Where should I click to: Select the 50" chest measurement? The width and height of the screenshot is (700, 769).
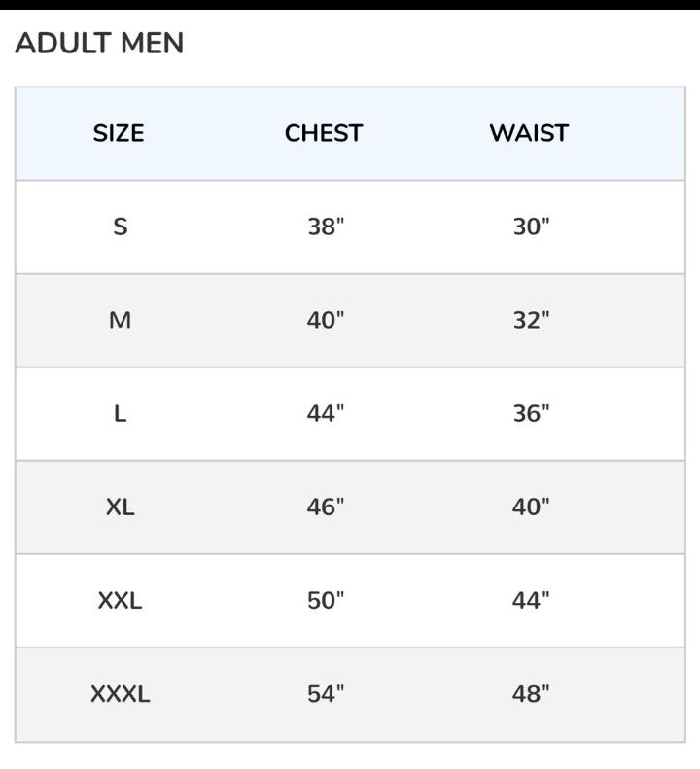(326, 601)
